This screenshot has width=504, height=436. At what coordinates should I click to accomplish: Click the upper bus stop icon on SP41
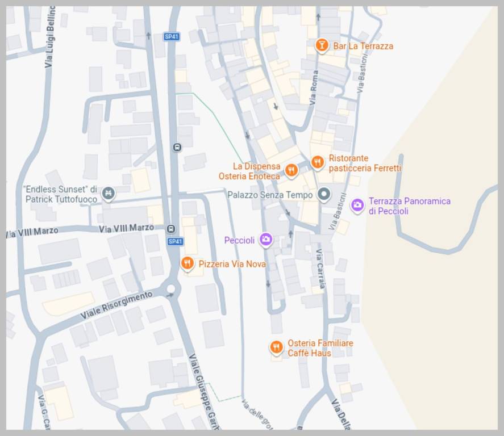coord(177,148)
